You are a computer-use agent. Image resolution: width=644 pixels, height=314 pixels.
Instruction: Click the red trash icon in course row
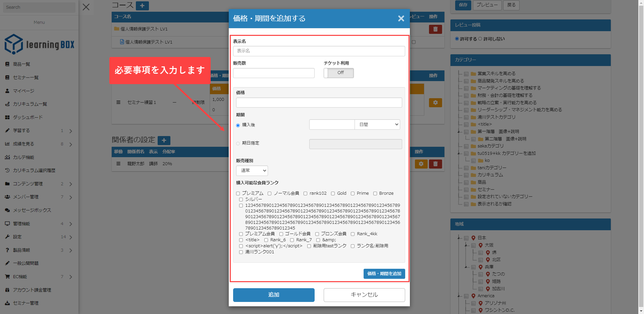435,29
